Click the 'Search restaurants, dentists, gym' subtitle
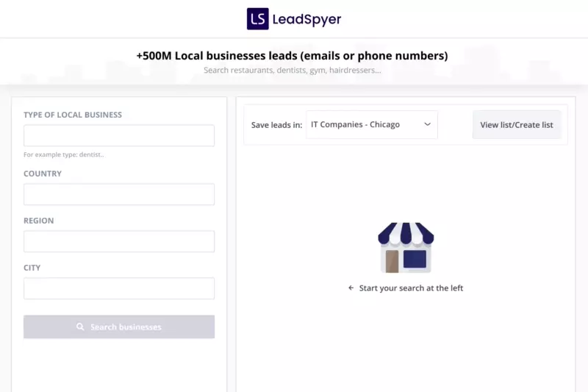The height and width of the screenshot is (392, 588). [292, 70]
